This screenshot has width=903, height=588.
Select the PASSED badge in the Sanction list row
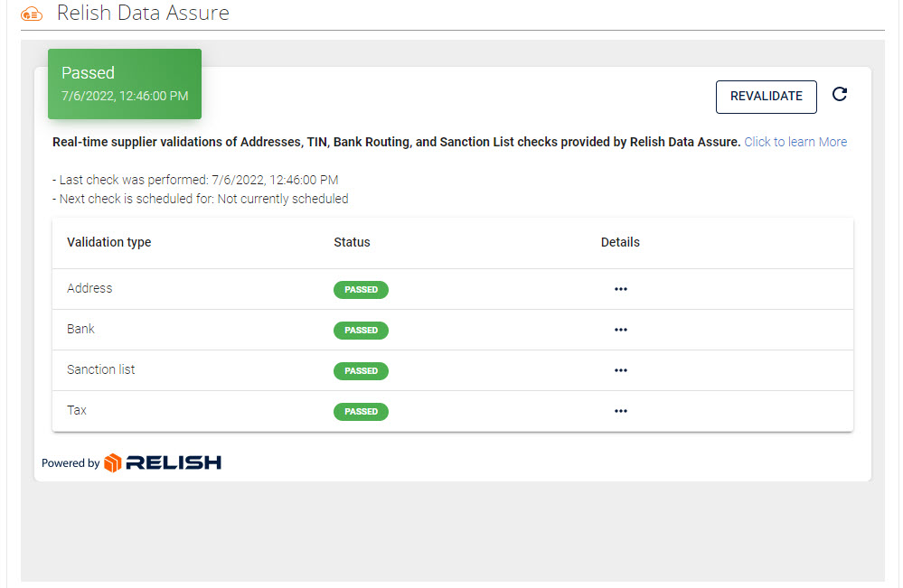coord(361,370)
